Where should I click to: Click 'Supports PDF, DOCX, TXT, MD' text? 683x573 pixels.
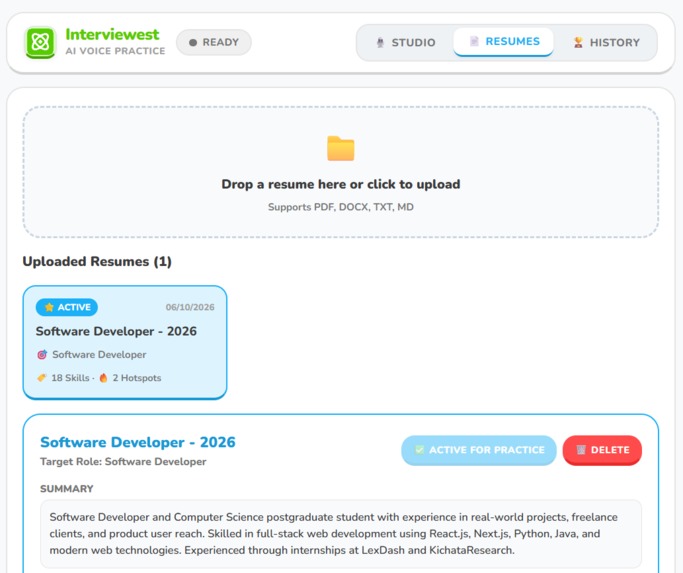pyautogui.click(x=341, y=207)
